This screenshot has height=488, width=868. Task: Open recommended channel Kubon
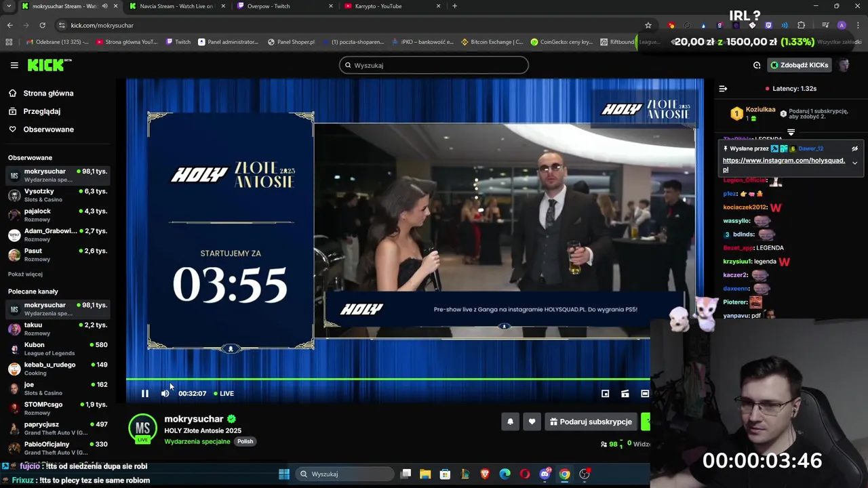pos(58,348)
